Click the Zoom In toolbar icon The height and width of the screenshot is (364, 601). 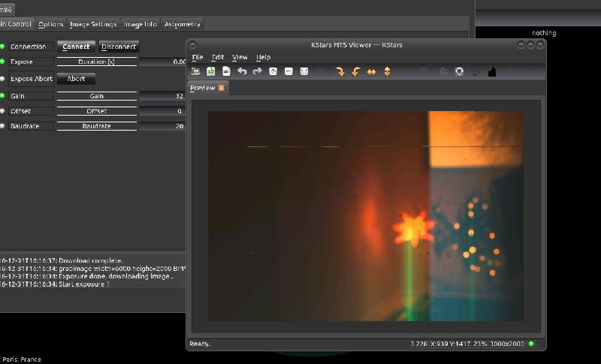coord(273,71)
